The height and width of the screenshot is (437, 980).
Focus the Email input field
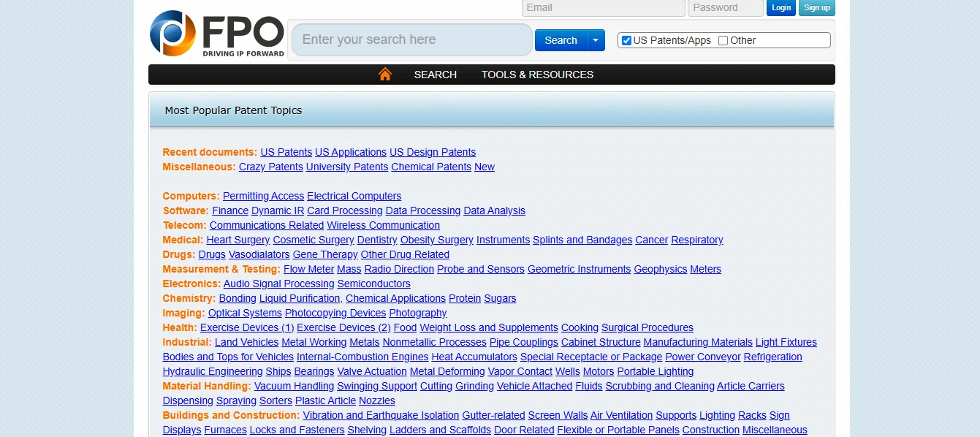(x=603, y=7)
